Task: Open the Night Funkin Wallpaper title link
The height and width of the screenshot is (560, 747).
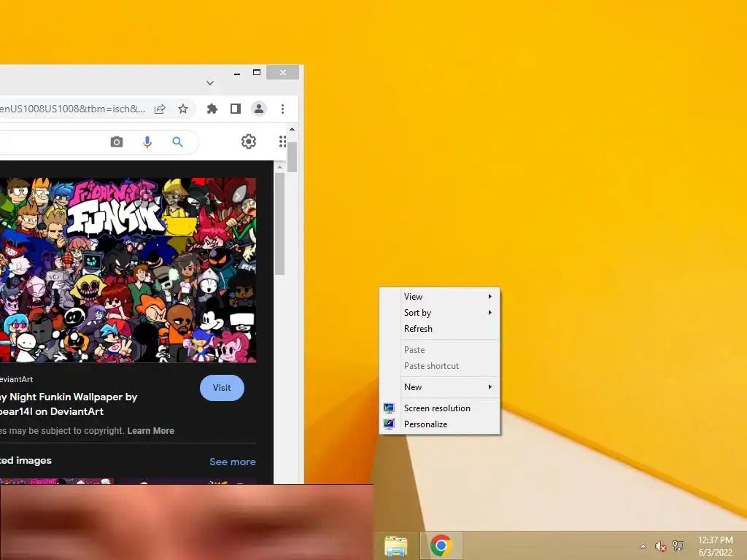Action: click(x=69, y=404)
